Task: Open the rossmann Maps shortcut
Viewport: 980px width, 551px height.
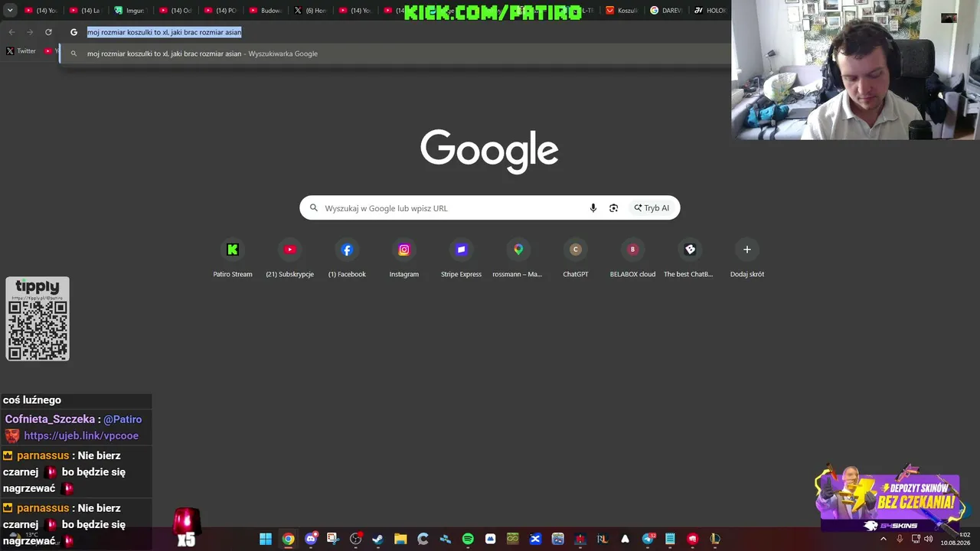Action: [518, 259]
